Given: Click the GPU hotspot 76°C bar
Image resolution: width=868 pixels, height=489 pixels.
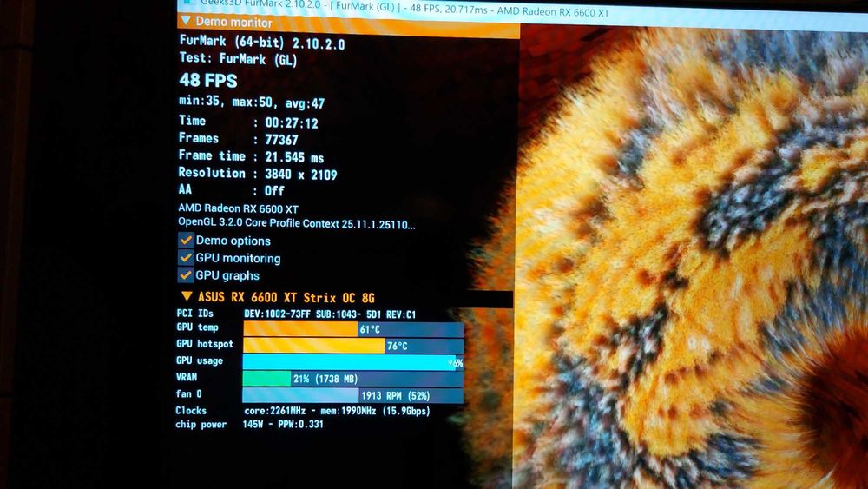Looking at the screenshot, I should coord(353,346).
